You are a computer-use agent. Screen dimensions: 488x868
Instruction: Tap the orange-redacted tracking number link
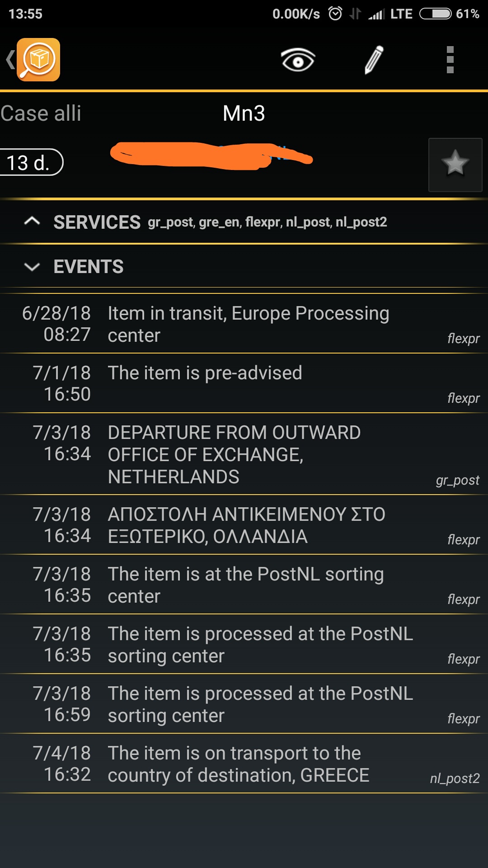[211, 156]
